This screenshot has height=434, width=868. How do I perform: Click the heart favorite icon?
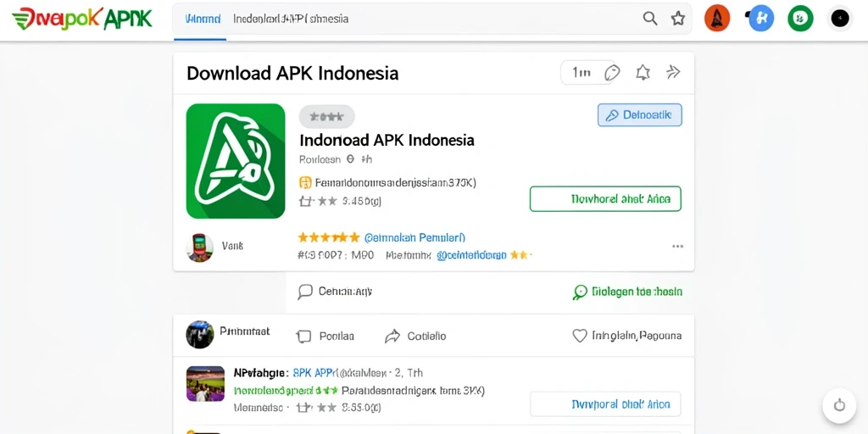pos(580,336)
